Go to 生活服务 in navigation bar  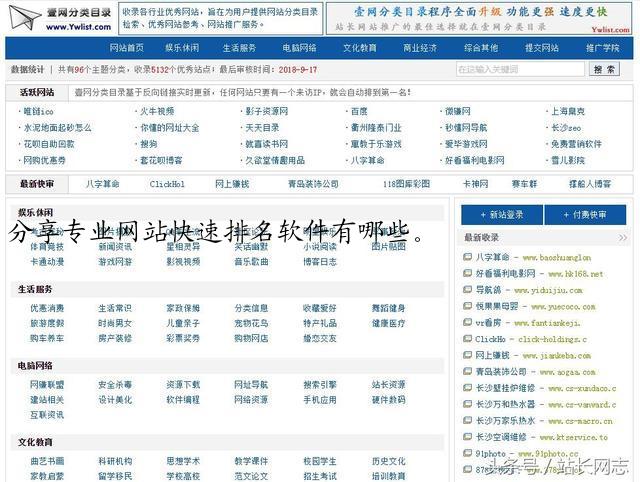pos(239,48)
